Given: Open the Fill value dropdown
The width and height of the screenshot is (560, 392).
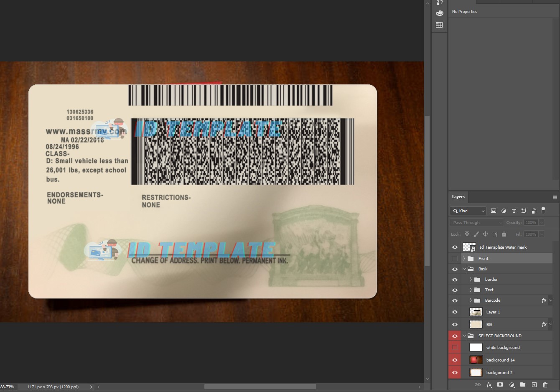Looking at the screenshot, I should coord(542,234).
